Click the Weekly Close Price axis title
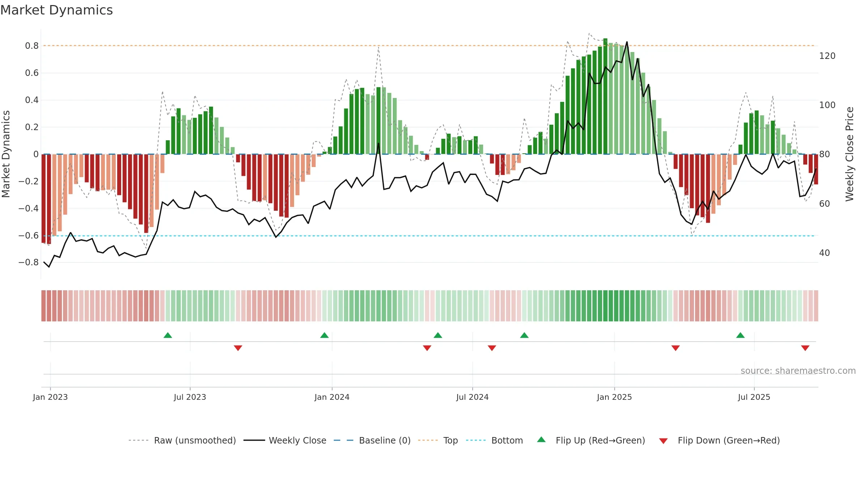Viewport: 868px width, 488px height. point(850,154)
